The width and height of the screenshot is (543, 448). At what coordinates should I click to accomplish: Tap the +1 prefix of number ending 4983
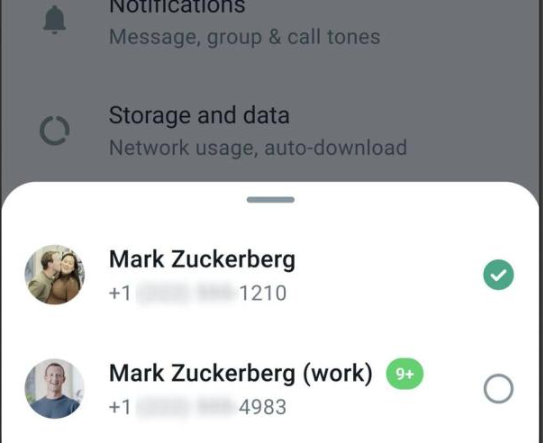tap(120, 407)
